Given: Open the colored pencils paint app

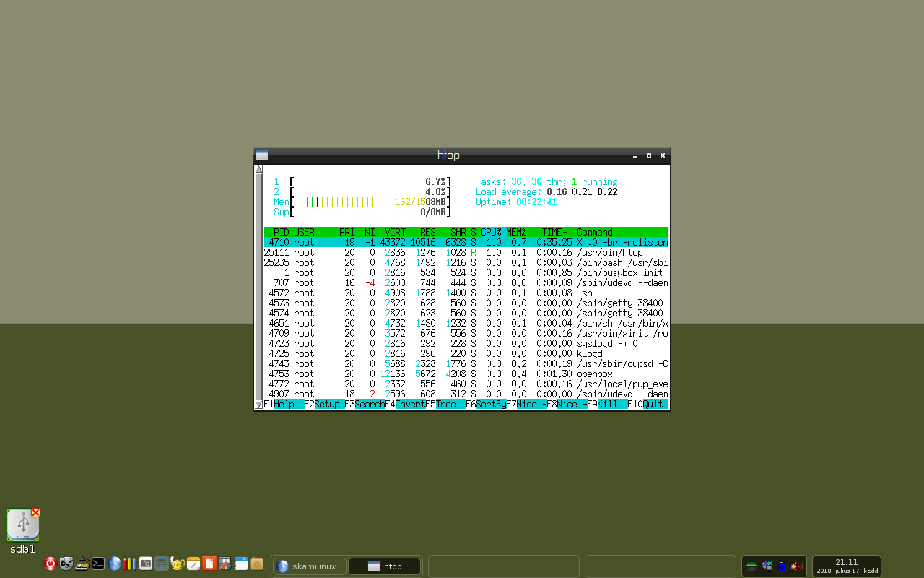Looking at the screenshot, I should tap(130, 564).
